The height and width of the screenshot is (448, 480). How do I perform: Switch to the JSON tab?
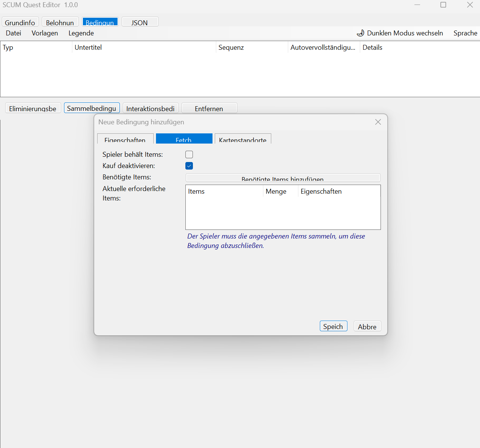point(139,22)
